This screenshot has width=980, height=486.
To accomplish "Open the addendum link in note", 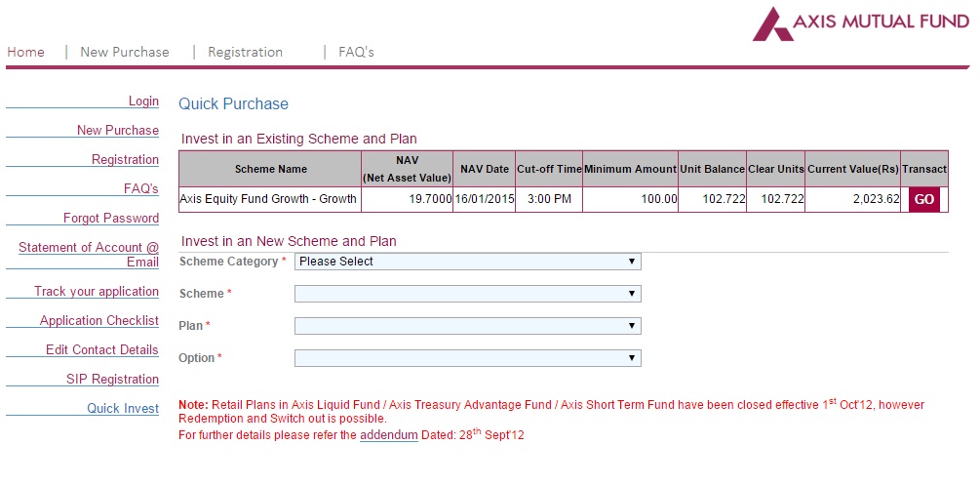I will [389, 434].
